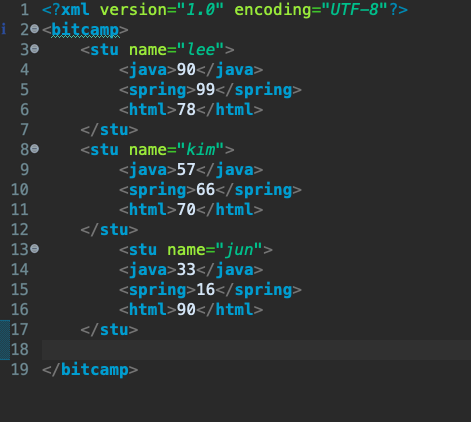Click the opening java tag on line 14
Image resolution: width=471 pixels, height=422 pixels.
coord(148,270)
